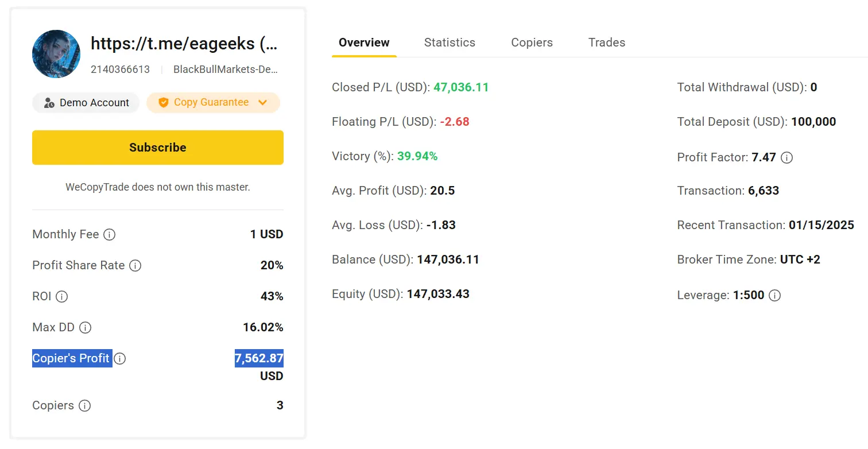The width and height of the screenshot is (868, 449).
Task: Go to the Trades tab
Action: point(606,42)
